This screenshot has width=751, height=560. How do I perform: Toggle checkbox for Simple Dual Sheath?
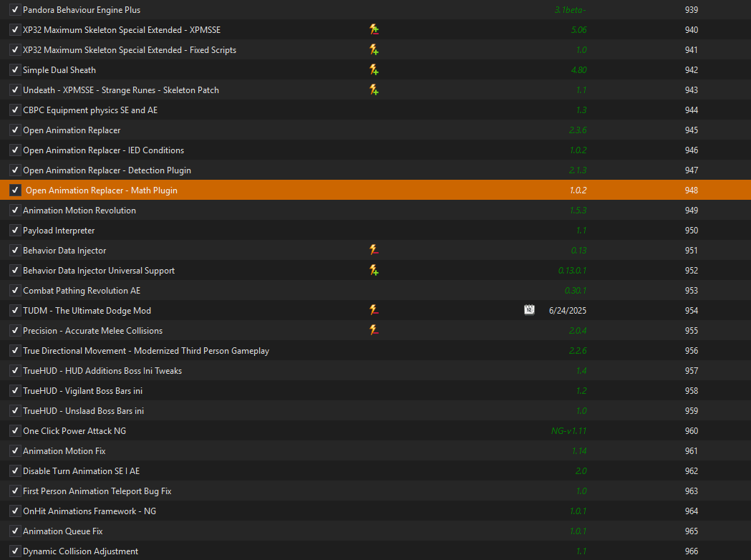15,70
